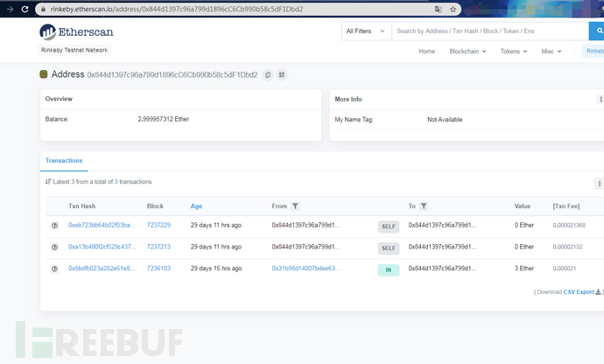Expand the Blockchain menu

coord(467,52)
